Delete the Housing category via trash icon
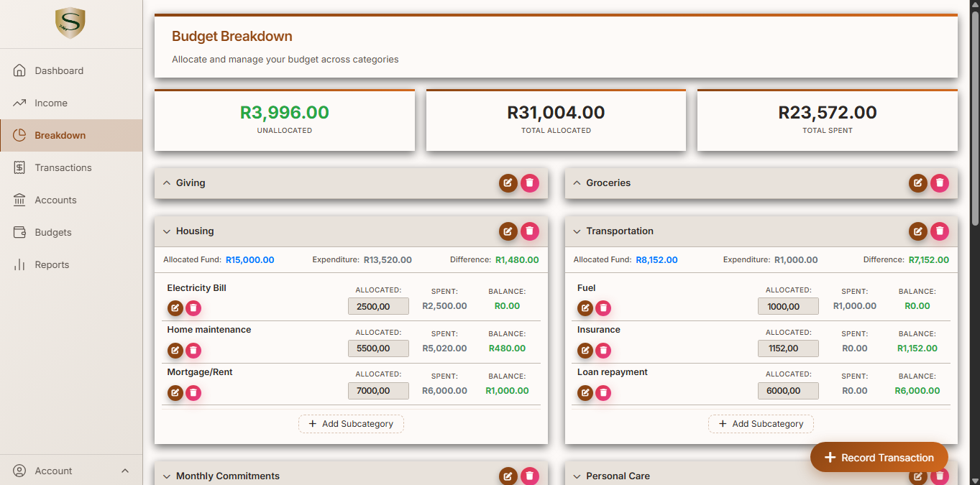The height and width of the screenshot is (485, 980). coord(530,231)
